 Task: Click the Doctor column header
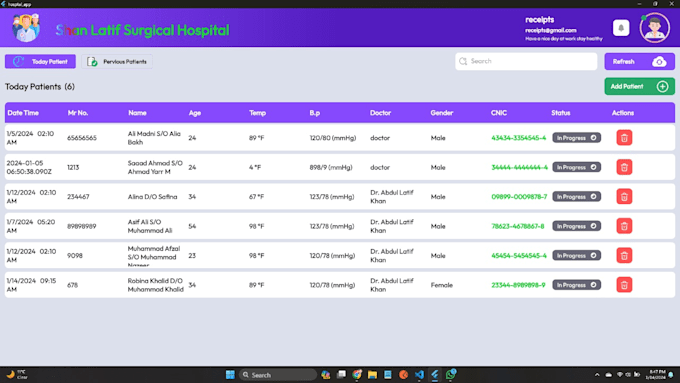tap(380, 113)
